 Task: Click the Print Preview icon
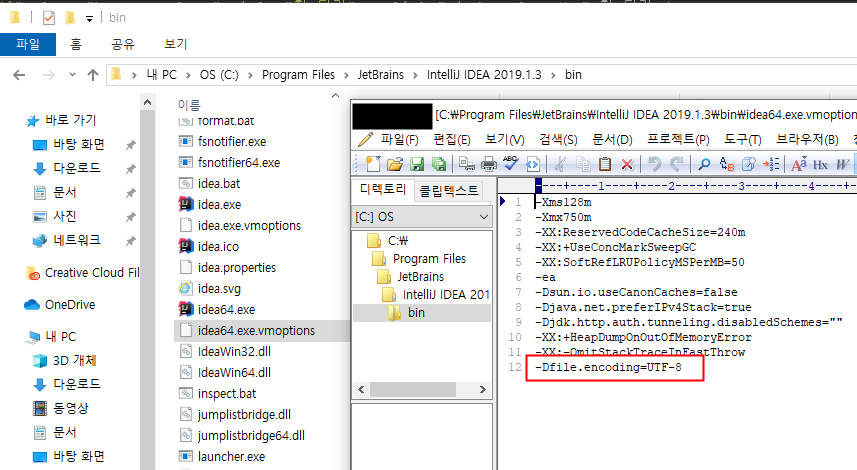coord(467,164)
